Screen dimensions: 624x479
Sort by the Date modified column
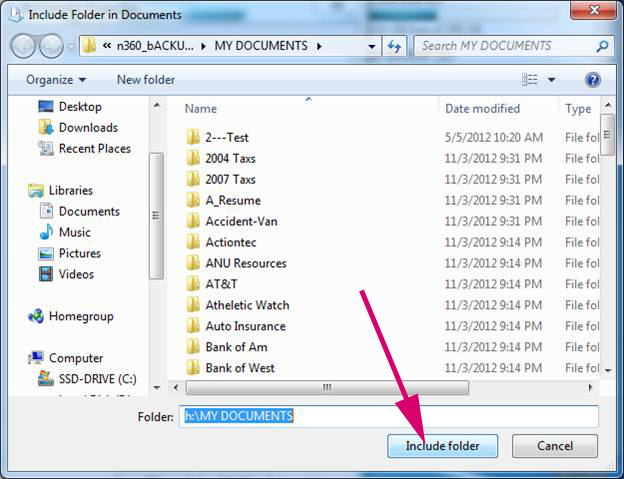(x=482, y=109)
